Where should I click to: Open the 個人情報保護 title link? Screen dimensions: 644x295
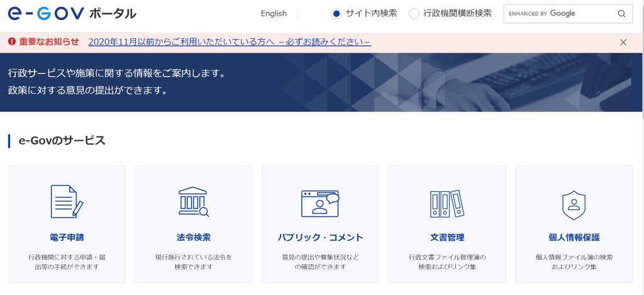point(574,238)
